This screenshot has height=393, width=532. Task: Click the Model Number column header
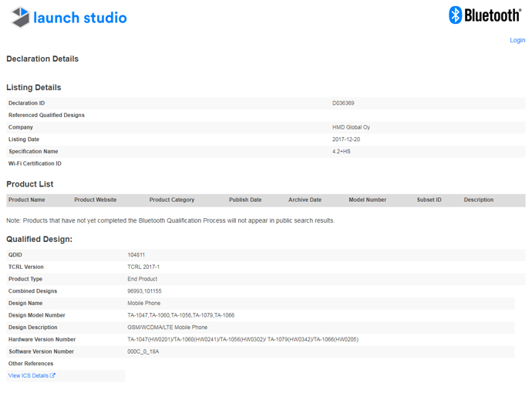click(368, 200)
